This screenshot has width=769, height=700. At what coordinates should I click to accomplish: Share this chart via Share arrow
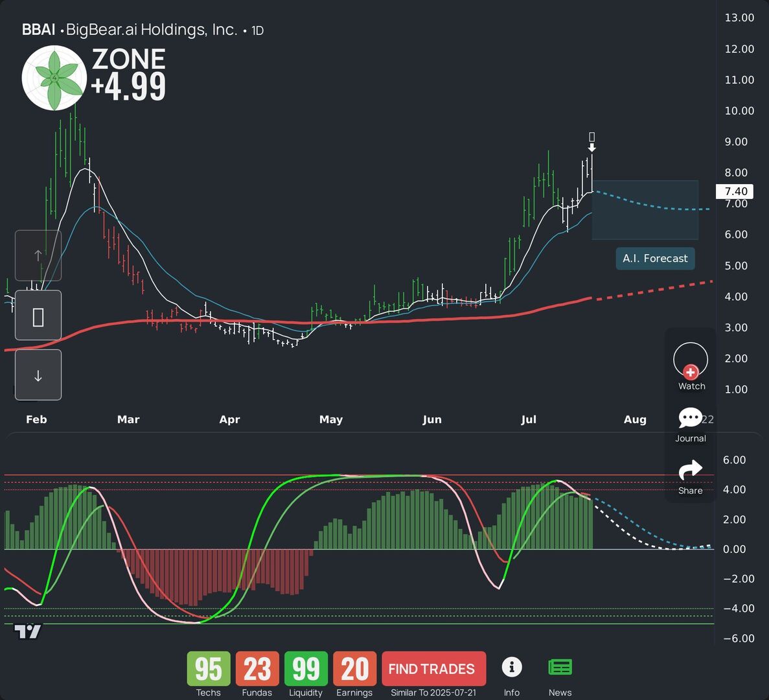coord(690,470)
